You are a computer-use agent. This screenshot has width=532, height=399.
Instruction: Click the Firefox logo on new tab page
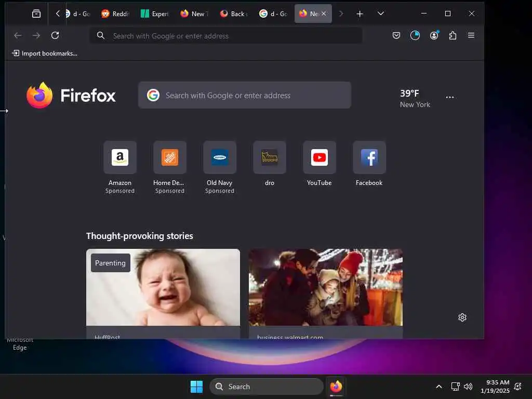(x=71, y=96)
